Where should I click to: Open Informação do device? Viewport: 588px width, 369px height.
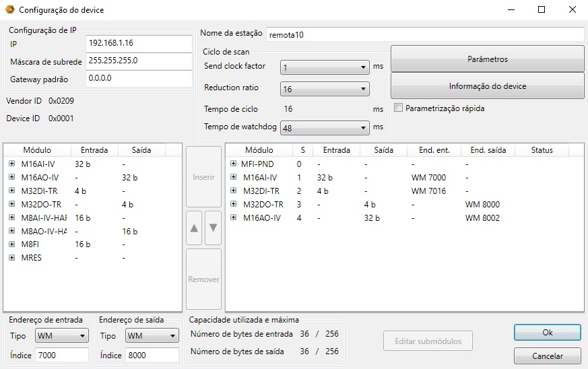(487, 86)
